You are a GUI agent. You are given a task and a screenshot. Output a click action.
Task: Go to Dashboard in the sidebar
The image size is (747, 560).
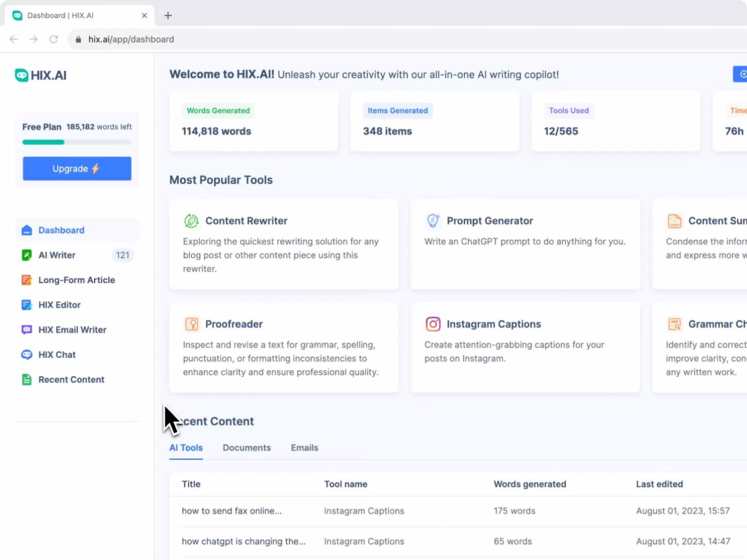(61, 230)
